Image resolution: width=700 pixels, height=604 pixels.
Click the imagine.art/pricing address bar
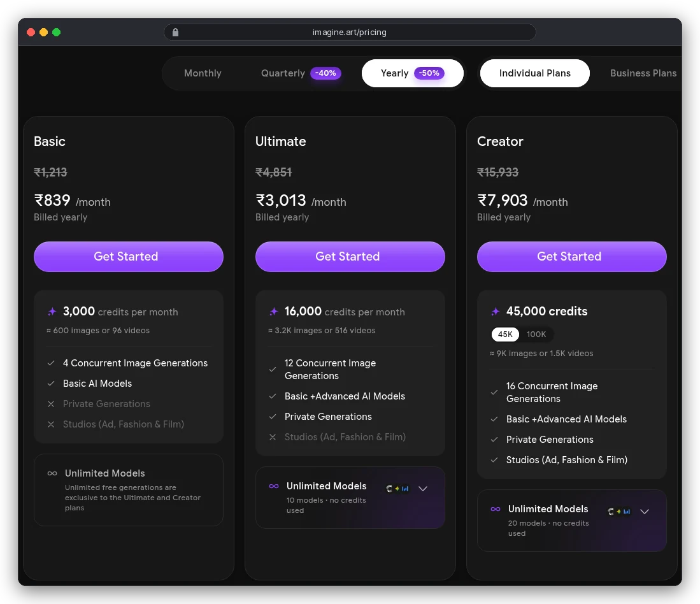[x=350, y=32]
